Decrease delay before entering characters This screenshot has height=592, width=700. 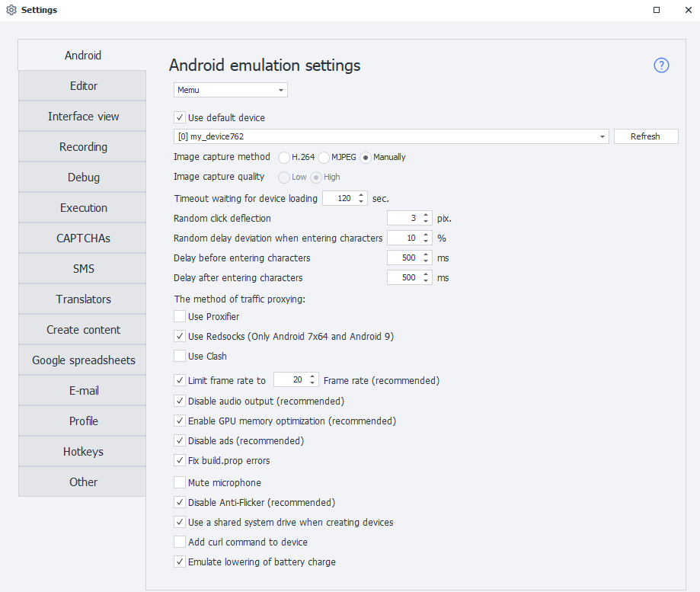pos(426,261)
